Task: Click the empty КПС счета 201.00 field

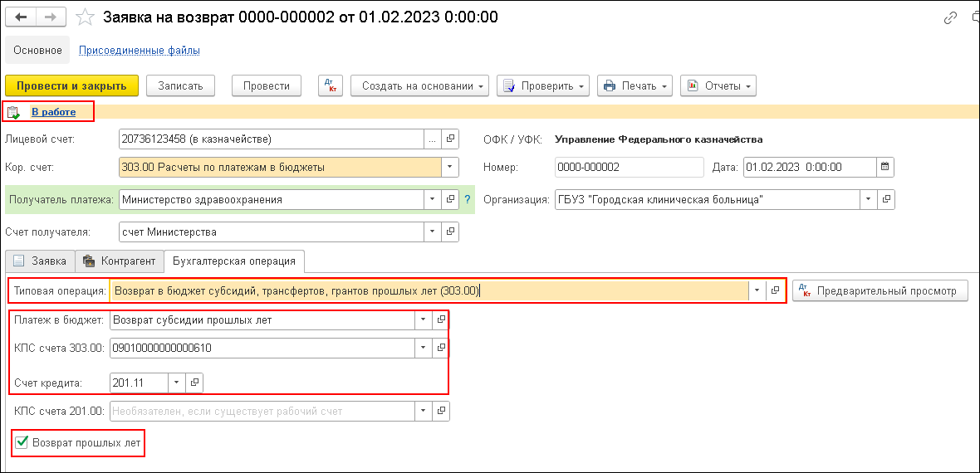Action: coord(262,411)
